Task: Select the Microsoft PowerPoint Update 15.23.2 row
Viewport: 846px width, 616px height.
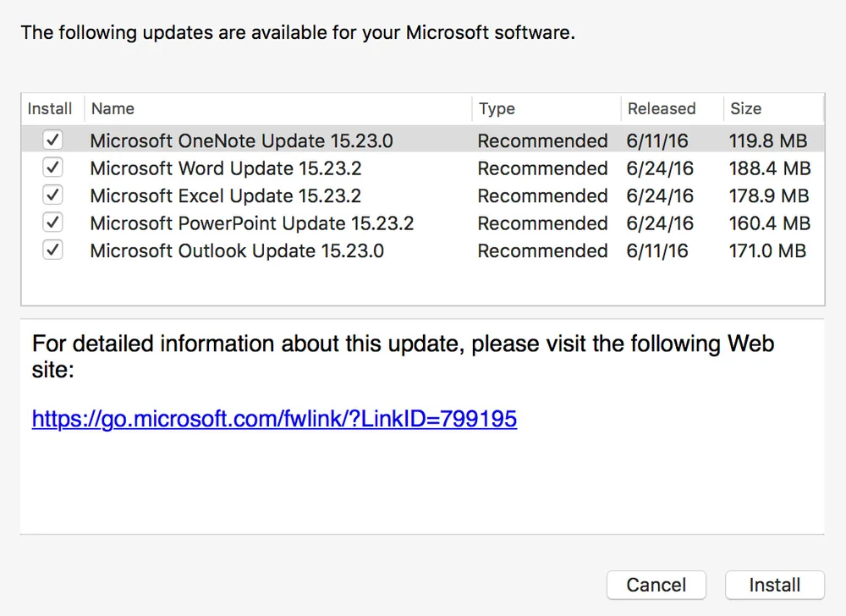Action: click(252, 223)
